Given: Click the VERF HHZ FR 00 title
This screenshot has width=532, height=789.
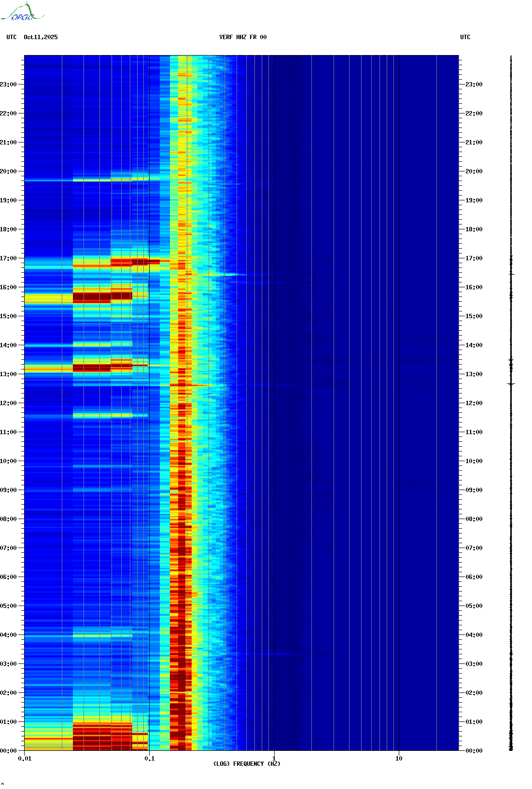Looking at the screenshot, I should pos(243,37).
